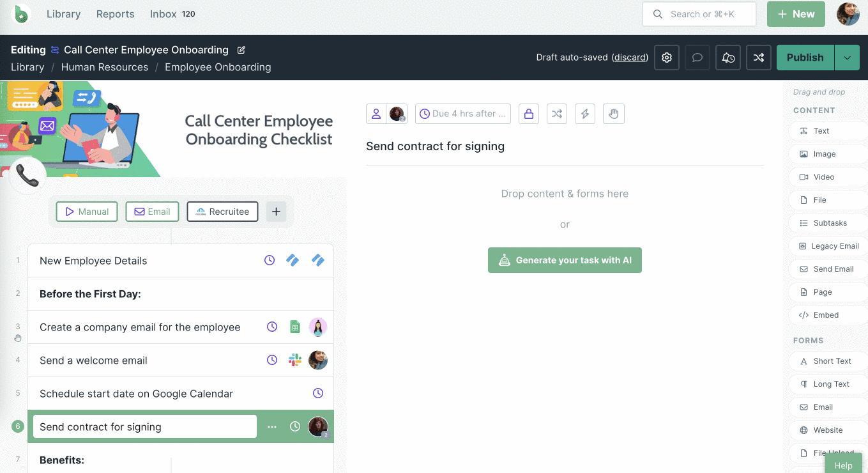
Task: Click the discard draft link
Action: (630, 58)
